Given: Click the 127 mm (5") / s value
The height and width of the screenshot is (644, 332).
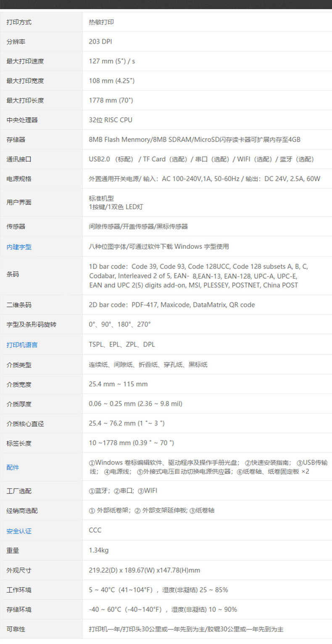Looking at the screenshot, I should pyautogui.click(x=112, y=61).
